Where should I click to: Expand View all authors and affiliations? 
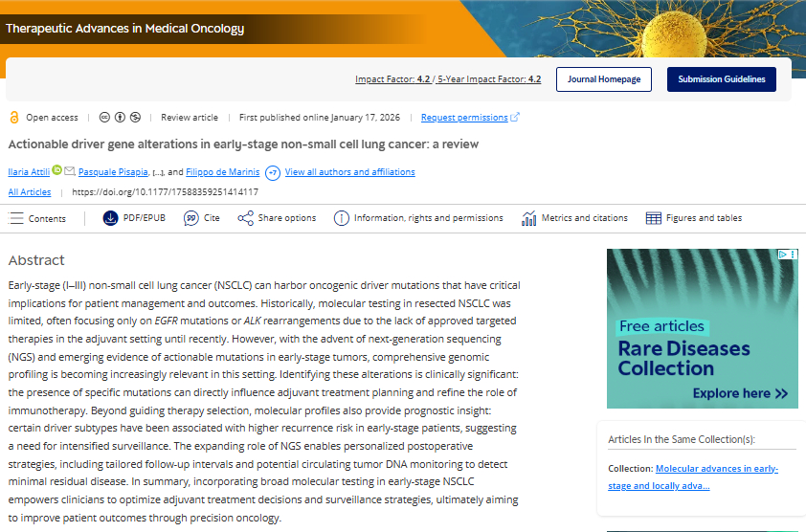coord(349,172)
